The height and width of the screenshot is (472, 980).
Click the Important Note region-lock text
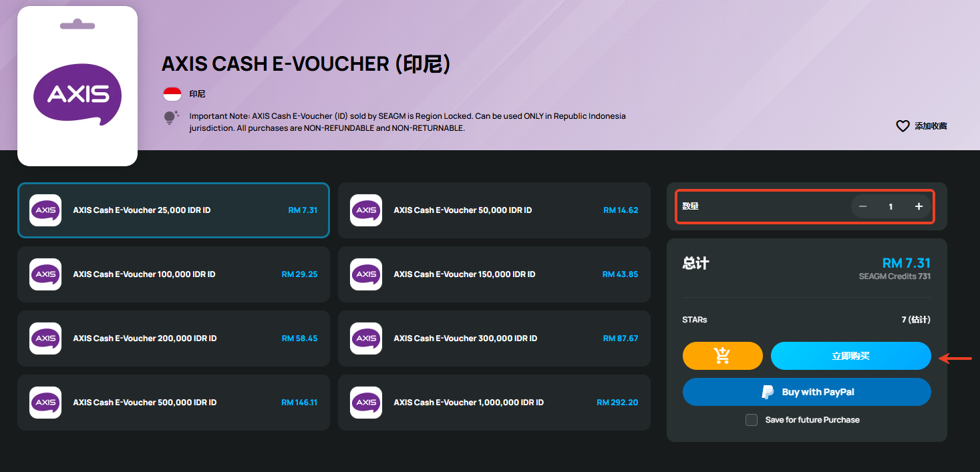pyautogui.click(x=407, y=122)
